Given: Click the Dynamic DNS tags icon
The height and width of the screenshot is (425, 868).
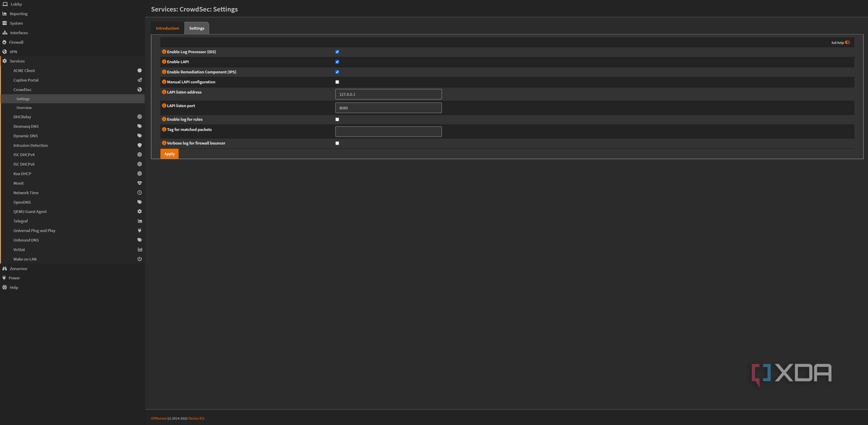Looking at the screenshot, I should coord(139,136).
